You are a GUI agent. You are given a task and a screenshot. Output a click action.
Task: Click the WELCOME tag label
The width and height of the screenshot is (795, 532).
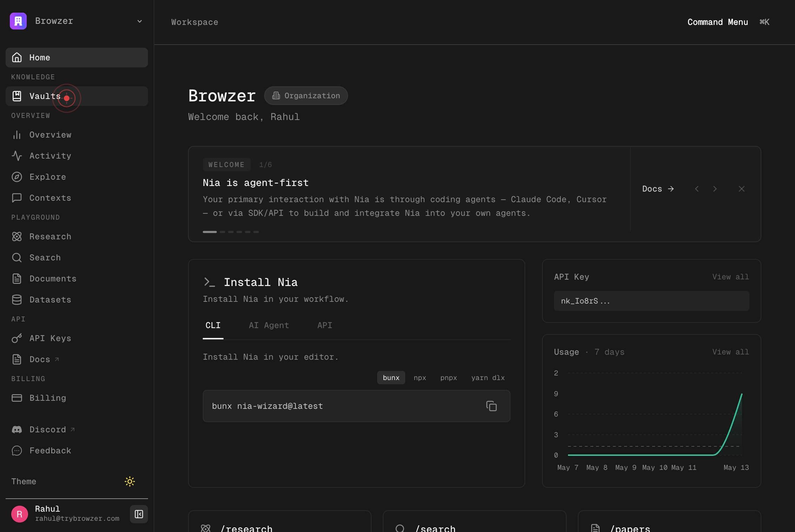pos(226,165)
